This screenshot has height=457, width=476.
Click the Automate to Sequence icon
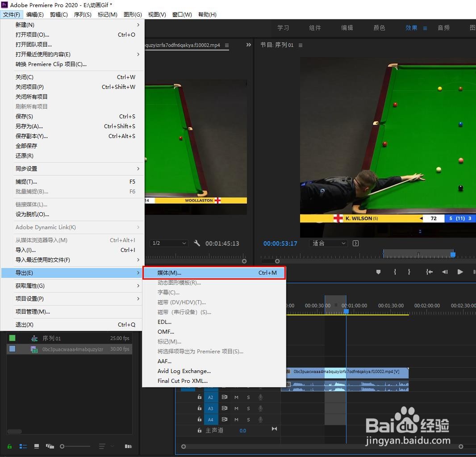point(129,446)
